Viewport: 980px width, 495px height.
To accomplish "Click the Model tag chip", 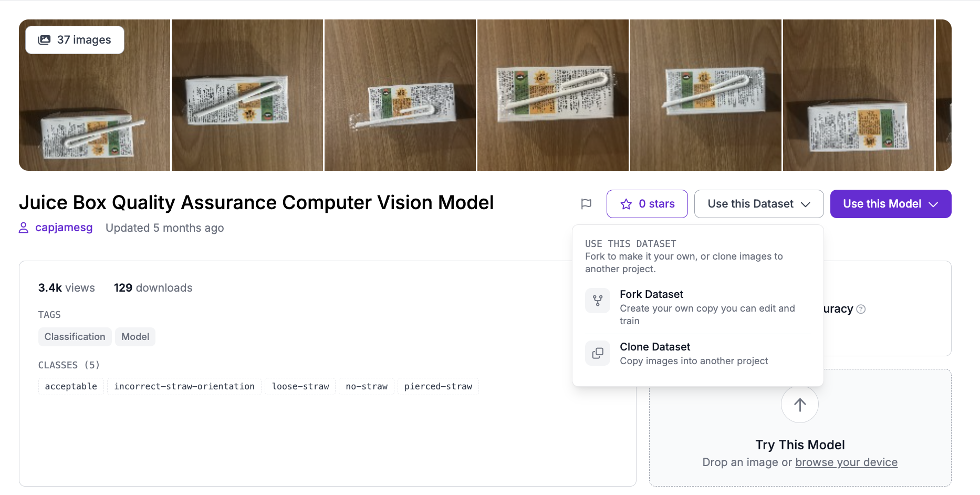I will coord(135,337).
